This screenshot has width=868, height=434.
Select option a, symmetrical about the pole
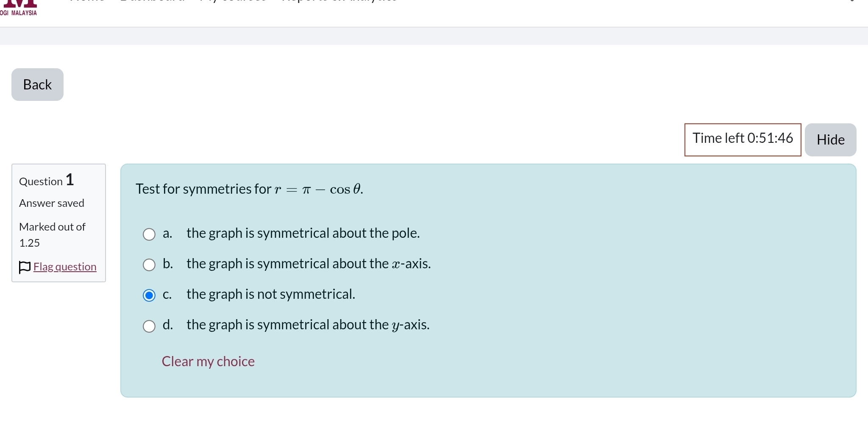click(149, 234)
